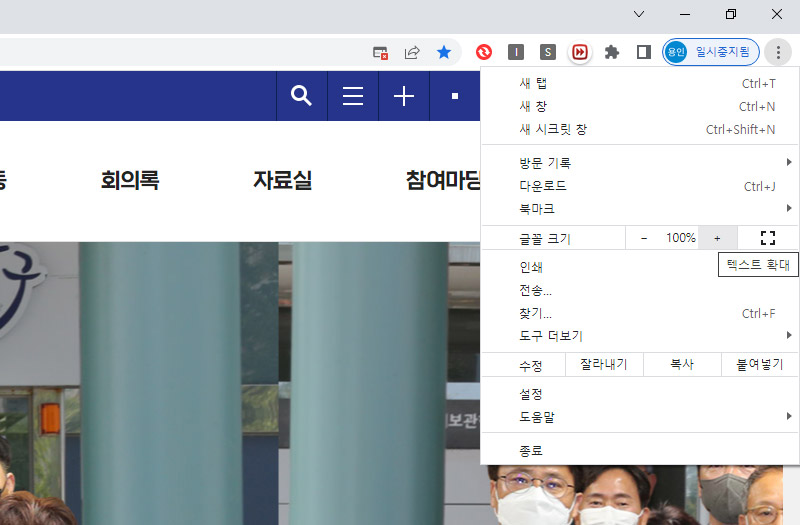Image resolution: width=800 pixels, height=525 pixels.
Task: Select 전송... menu item
Action: (x=640, y=290)
